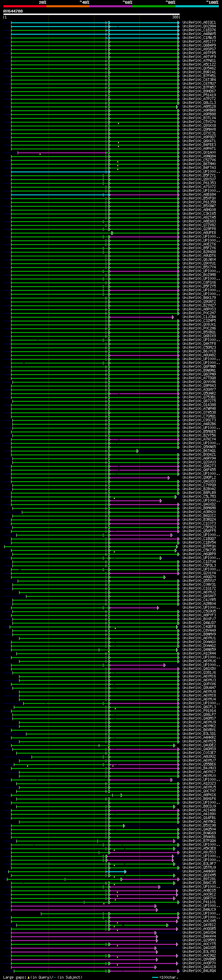Click the UniRef100_B7FQQ4 label
Screen dimensions: 222x980
(x=199, y=841)
